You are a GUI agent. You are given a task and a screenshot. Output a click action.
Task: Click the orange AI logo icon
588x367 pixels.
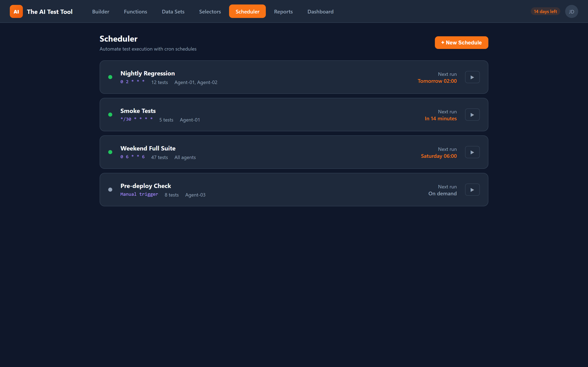16,11
